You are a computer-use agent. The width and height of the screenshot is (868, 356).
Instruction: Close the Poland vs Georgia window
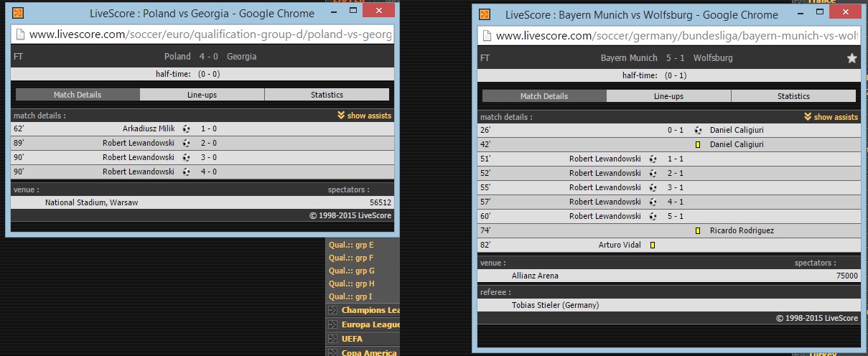point(378,11)
